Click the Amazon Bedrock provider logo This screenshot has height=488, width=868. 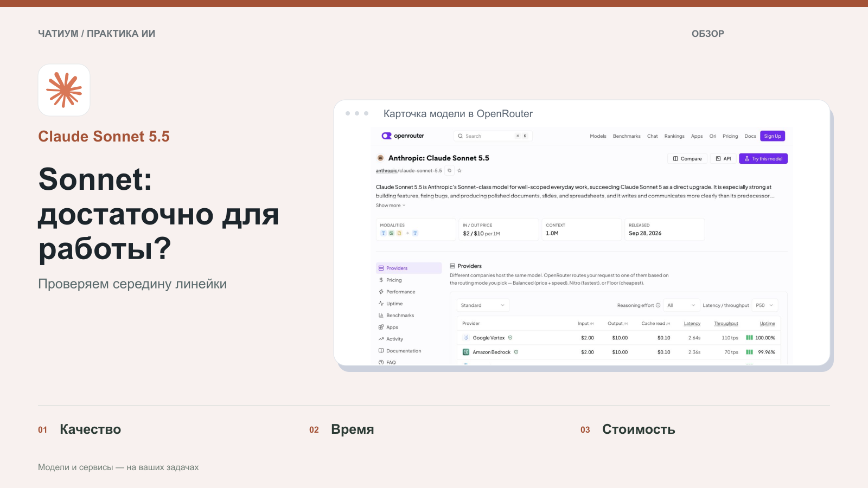466,352
